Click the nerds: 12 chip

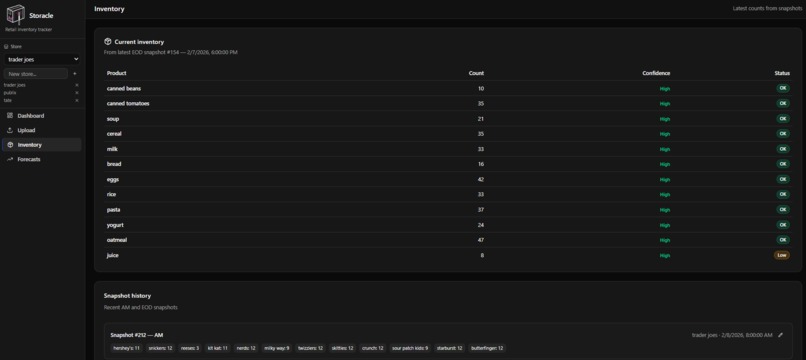pos(246,348)
